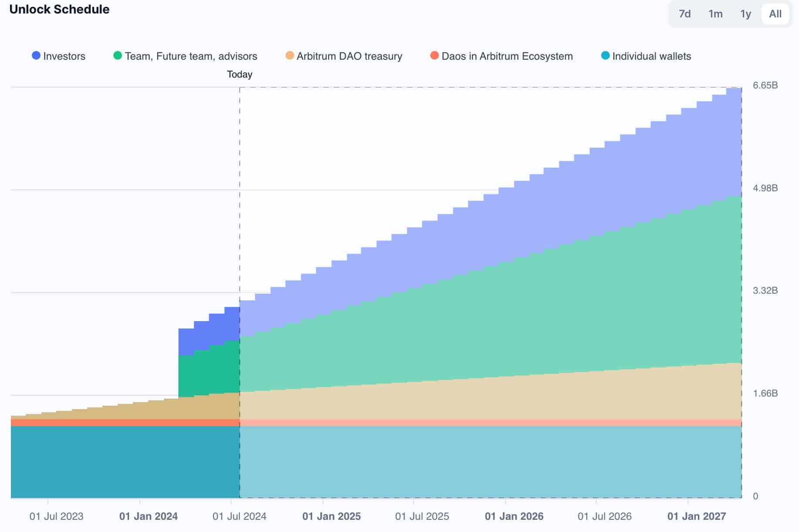The height and width of the screenshot is (532, 799).
Task: Click the light teal future Individual wallets area
Action: (491, 462)
